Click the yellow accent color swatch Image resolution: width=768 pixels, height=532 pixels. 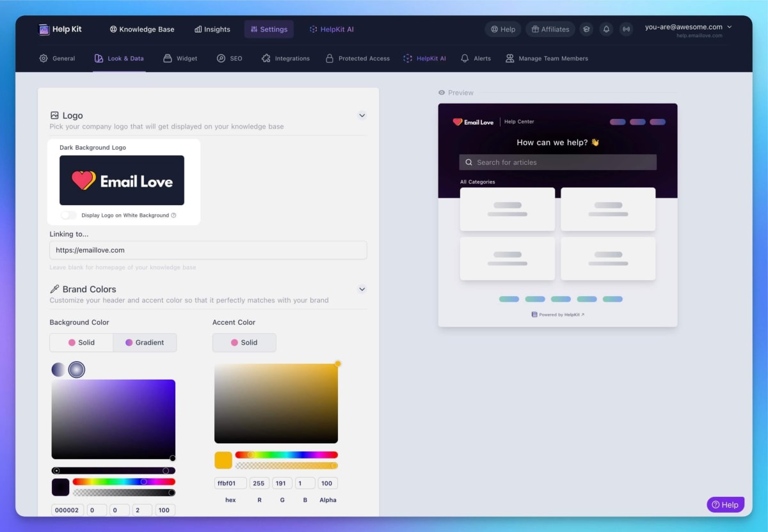point(223,460)
